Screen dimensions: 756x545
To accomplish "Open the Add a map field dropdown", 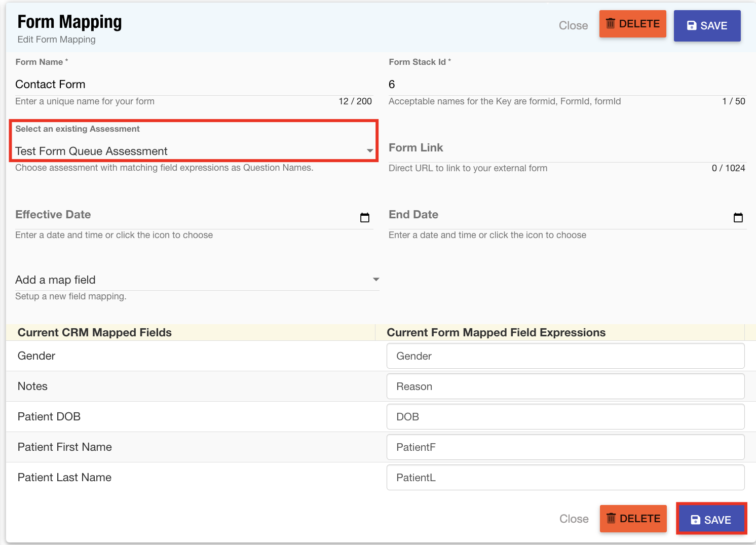I will click(197, 280).
